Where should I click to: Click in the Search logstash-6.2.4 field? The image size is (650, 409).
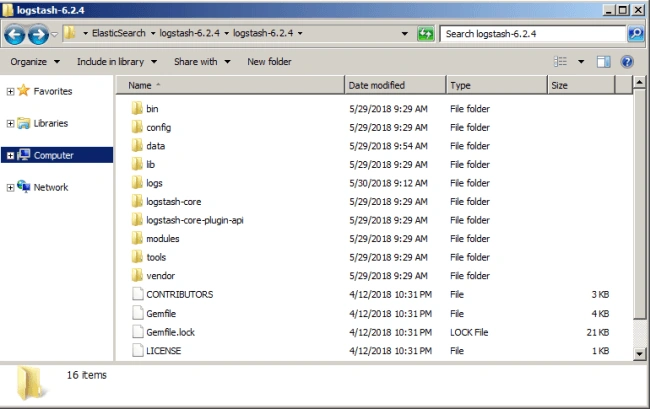(x=533, y=34)
